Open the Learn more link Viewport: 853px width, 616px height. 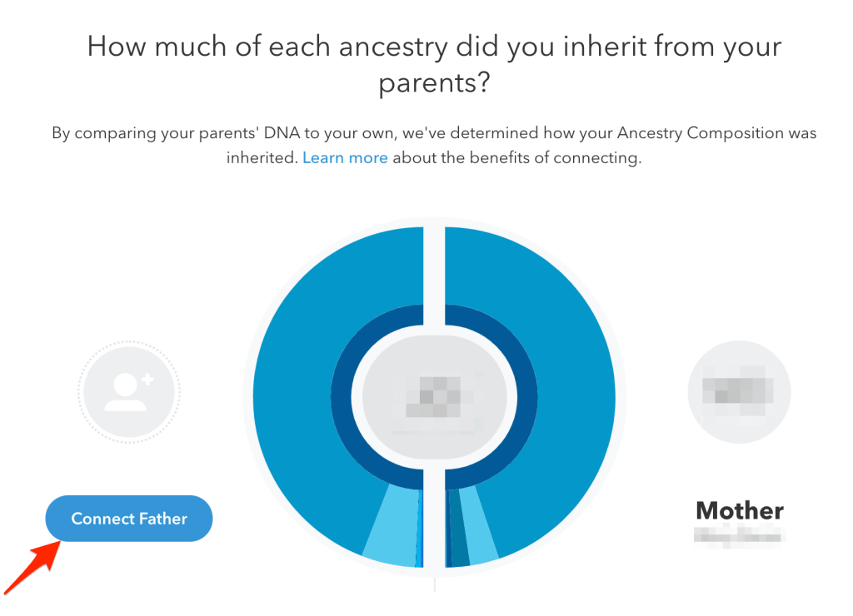click(345, 157)
